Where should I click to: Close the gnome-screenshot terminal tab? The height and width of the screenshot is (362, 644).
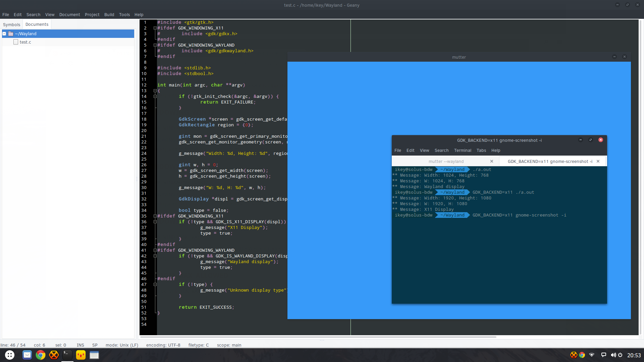[598, 162]
